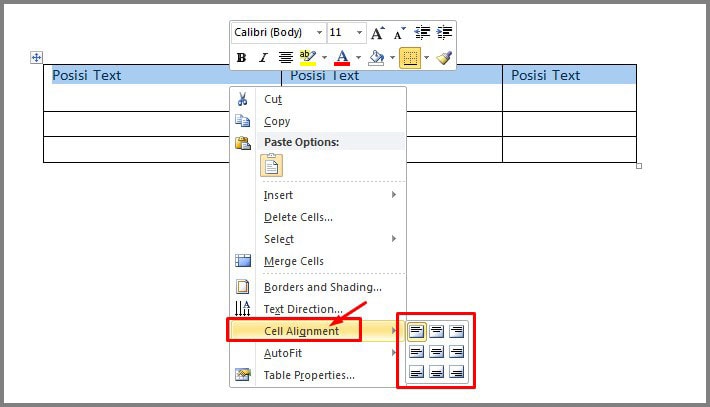
Task: Select Align Bottom Center cell alignment
Action: click(437, 372)
